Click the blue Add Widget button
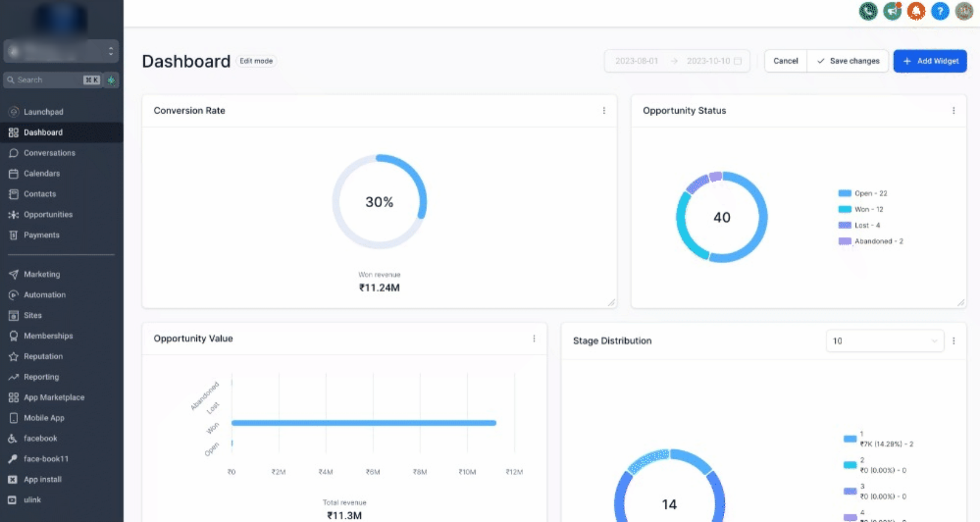980x522 pixels. pos(930,61)
